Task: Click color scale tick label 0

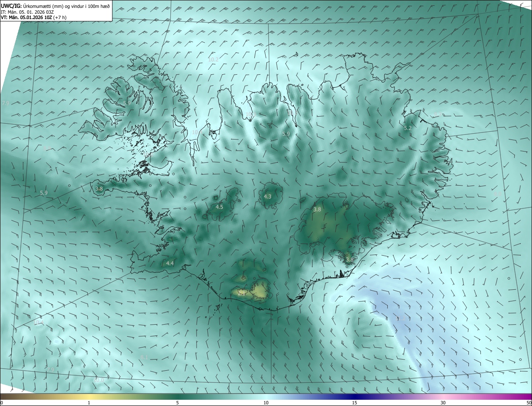Action: pos(2,403)
